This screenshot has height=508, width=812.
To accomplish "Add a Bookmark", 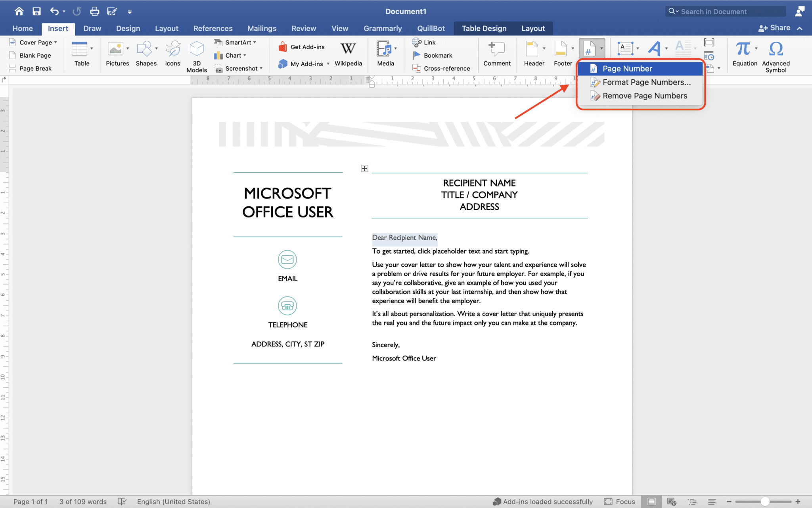I will tap(432, 56).
